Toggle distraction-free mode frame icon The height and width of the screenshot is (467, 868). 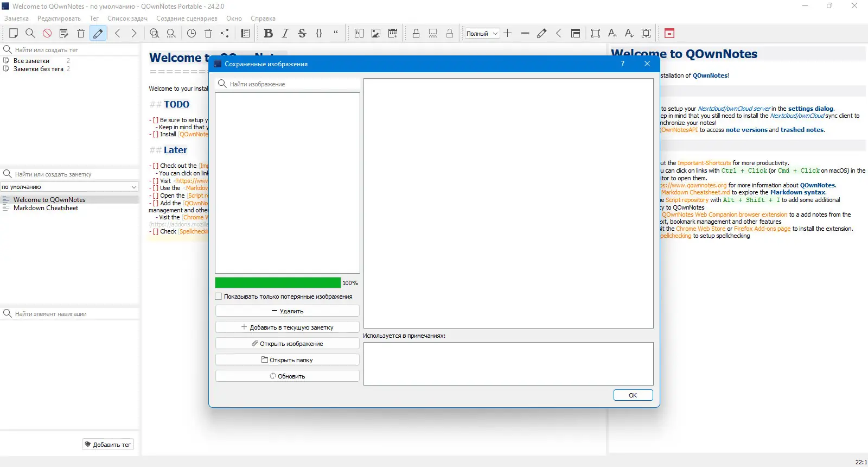[596, 33]
